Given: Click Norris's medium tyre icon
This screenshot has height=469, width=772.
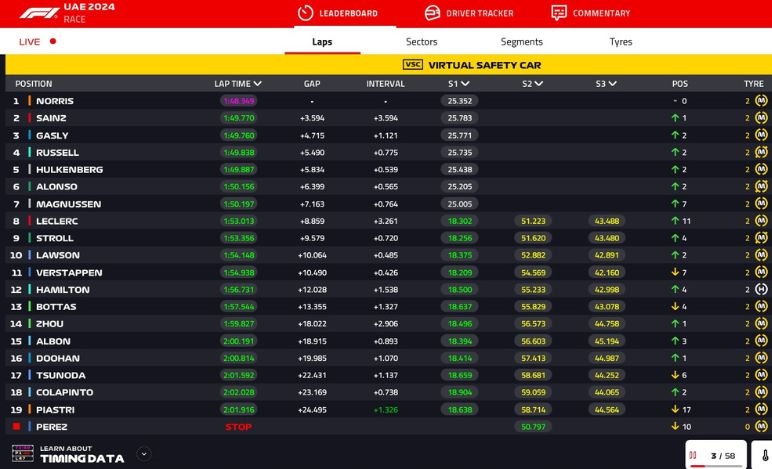Looking at the screenshot, I should (x=761, y=101).
